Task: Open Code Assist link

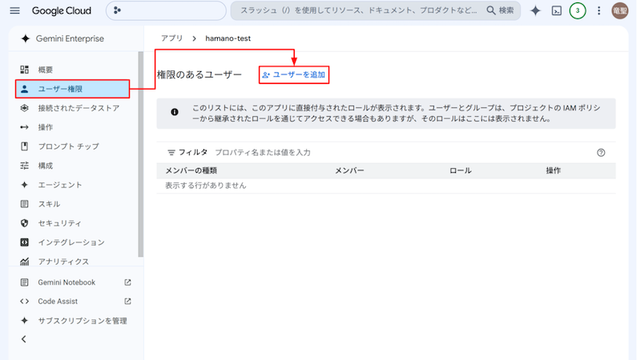Action: [x=58, y=302]
